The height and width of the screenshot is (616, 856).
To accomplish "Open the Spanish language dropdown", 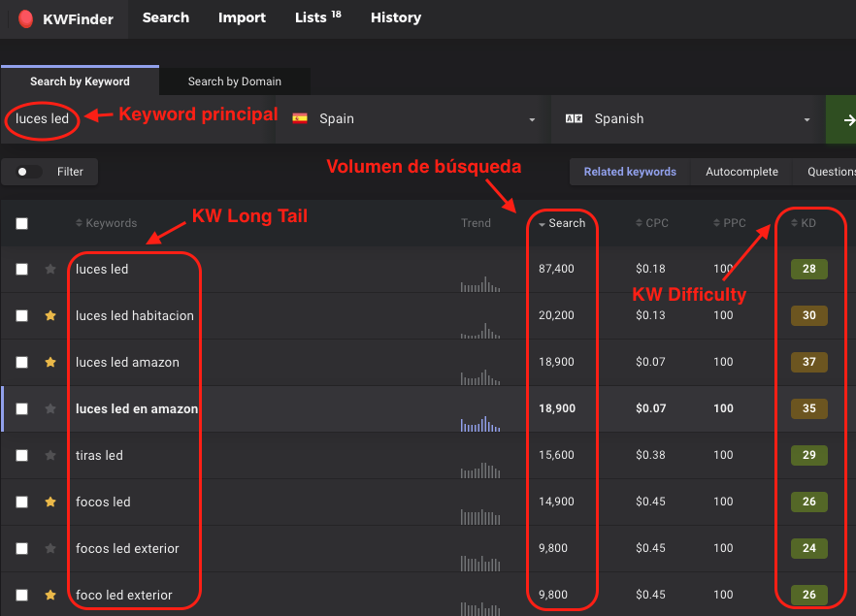I will [687, 119].
